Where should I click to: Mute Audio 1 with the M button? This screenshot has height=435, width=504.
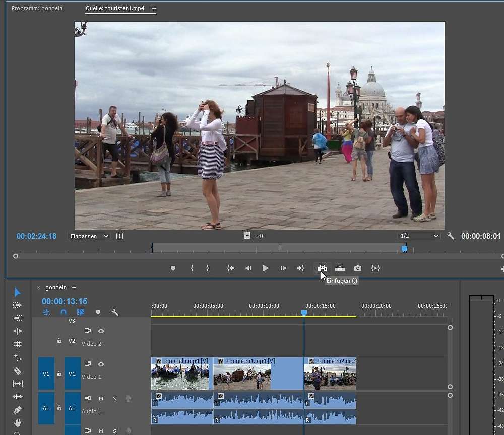(x=100, y=398)
